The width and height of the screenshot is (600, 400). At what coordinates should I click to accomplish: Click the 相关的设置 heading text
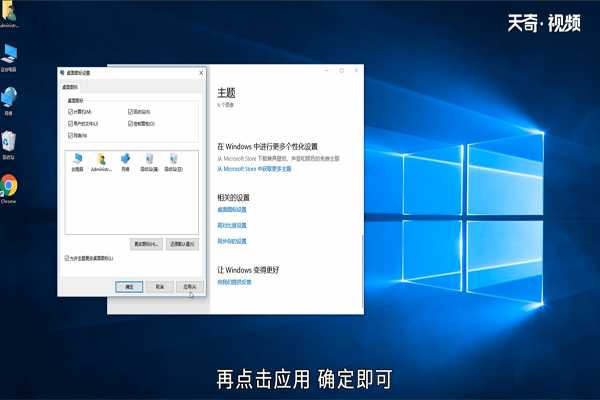click(233, 198)
